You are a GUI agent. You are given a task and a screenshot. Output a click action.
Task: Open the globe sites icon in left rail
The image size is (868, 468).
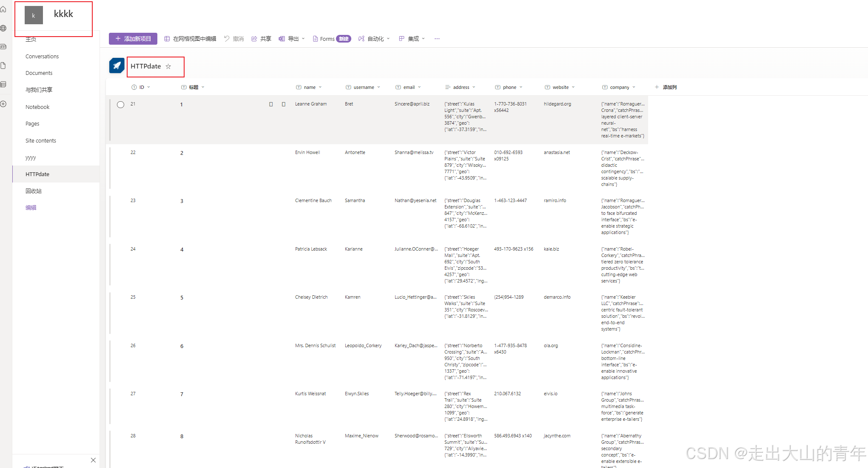coord(3,28)
